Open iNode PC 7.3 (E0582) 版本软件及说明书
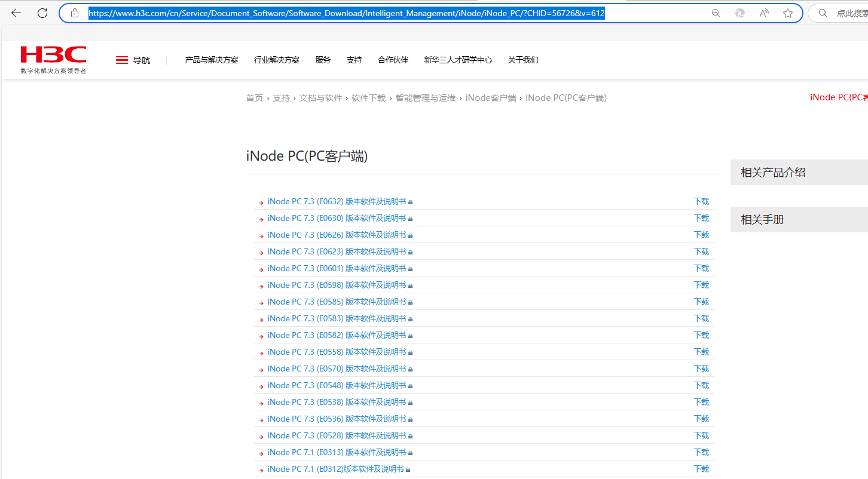Screen dimensions: 868x479 tap(337, 336)
